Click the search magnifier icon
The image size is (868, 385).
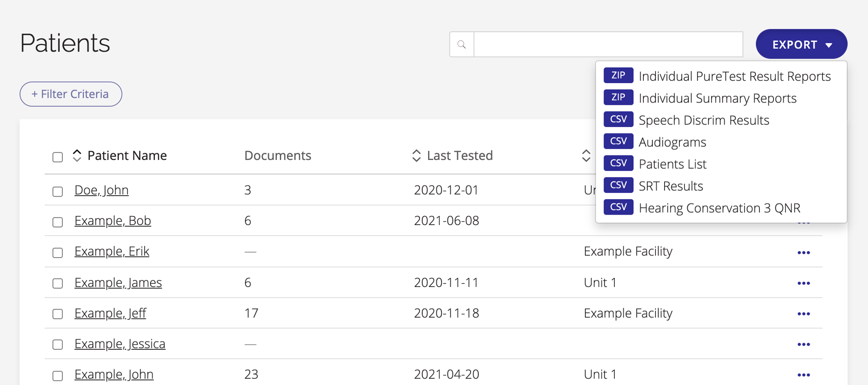tap(462, 44)
